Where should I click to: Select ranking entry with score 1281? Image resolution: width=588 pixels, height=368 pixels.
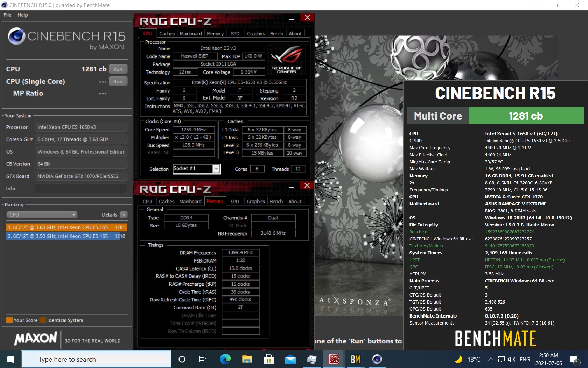pos(66,227)
